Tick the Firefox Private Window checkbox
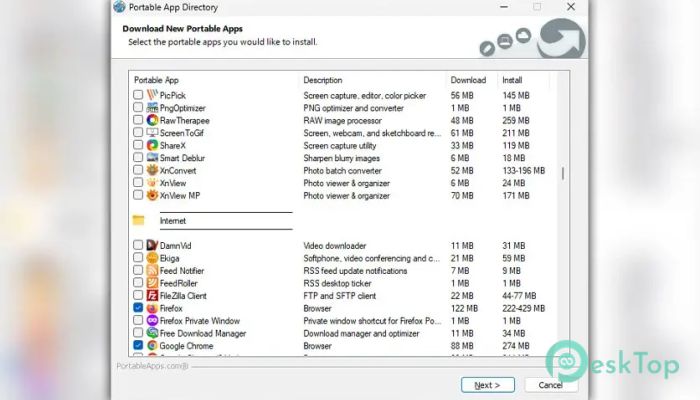 (x=138, y=320)
